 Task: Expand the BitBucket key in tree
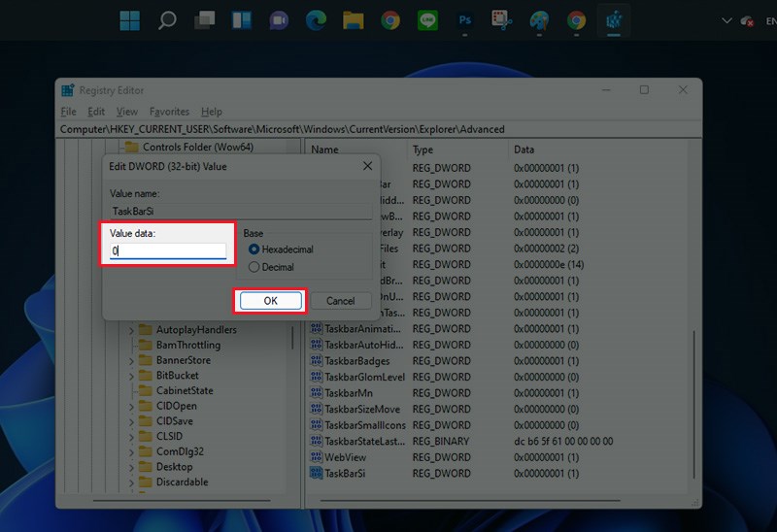point(132,376)
